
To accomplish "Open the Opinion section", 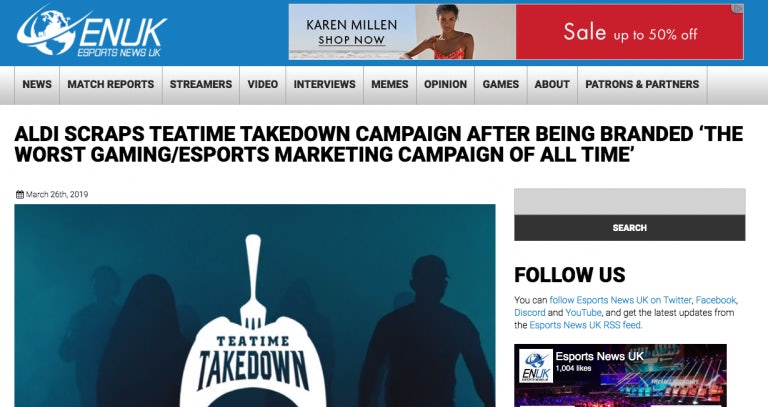I will [x=445, y=85].
